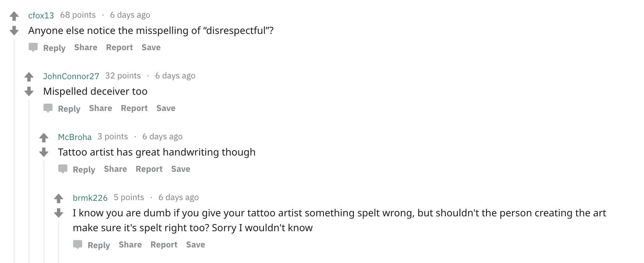Image resolution: width=644 pixels, height=263 pixels.
Task: Upvote JohnConnor27's comment
Action: (29, 77)
